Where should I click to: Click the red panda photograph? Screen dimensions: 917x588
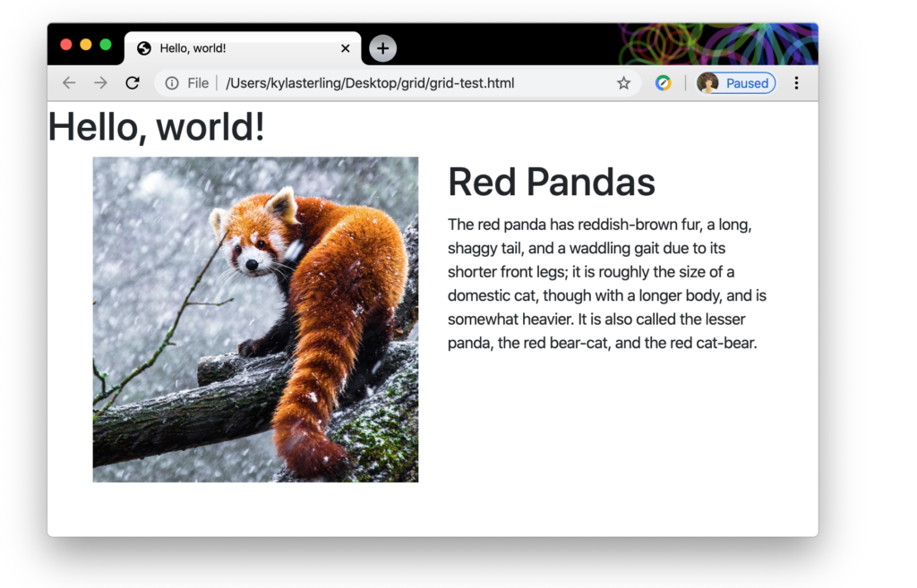click(254, 319)
